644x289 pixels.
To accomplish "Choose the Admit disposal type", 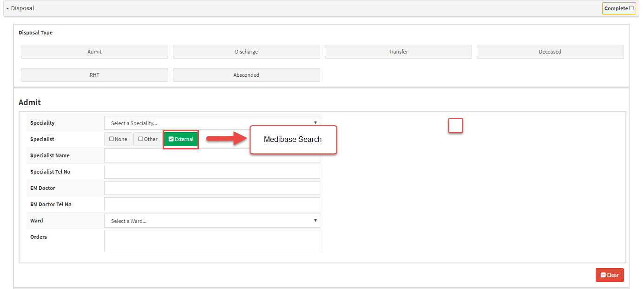I will pos(94,52).
